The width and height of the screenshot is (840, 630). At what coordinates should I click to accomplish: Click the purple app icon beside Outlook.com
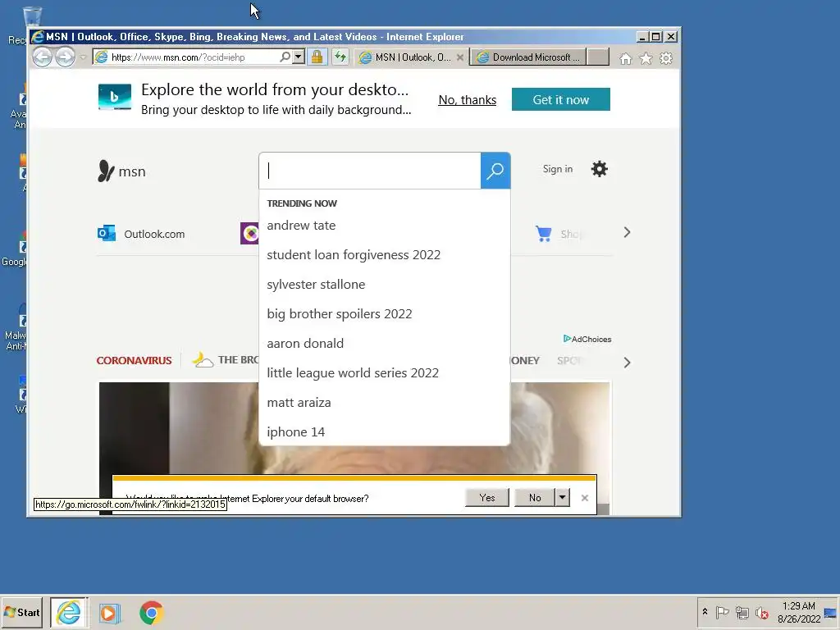tap(249, 233)
